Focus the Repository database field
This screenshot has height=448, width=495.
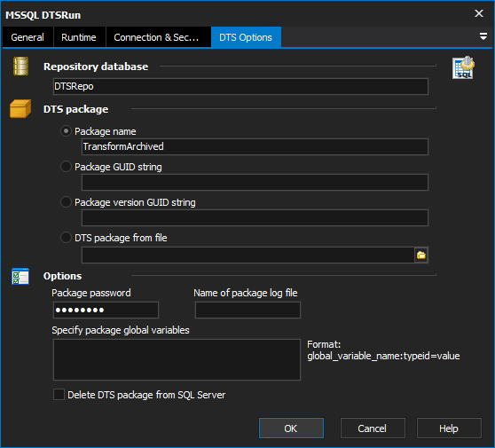tap(240, 87)
